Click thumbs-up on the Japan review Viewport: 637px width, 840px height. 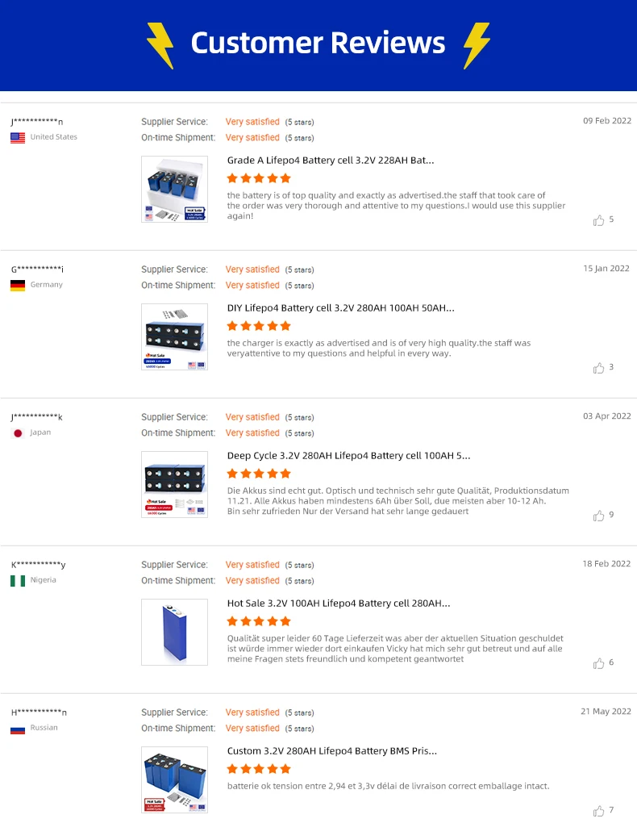tap(598, 516)
